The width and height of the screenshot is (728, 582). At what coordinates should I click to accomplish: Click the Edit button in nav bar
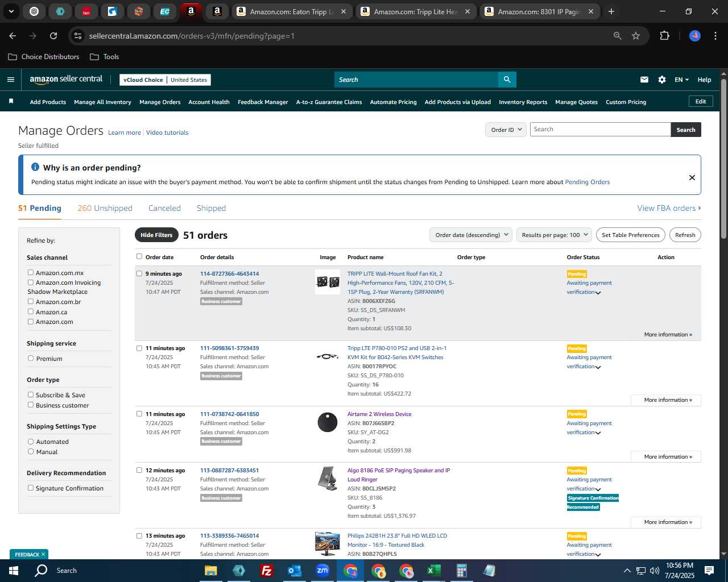(x=701, y=101)
